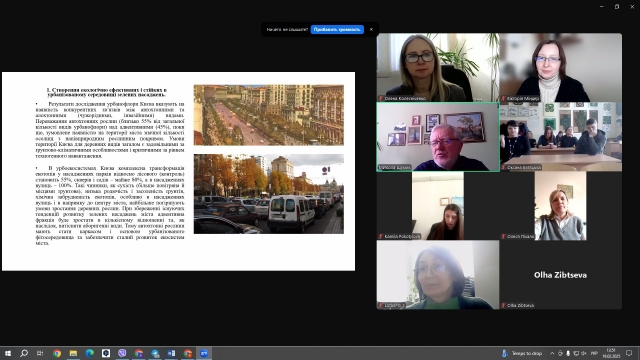Click the blue button in the audio notification
This screenshot has width=640, height=360.
point(337,29)
